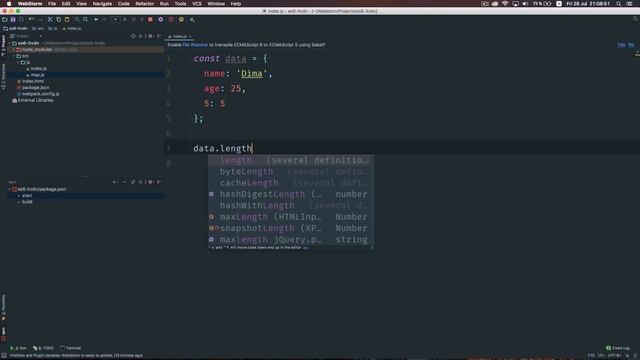The width and height of the screenshot is (640, 360).
Task: Toggle the Project side tool window stripe
Action: (3, 46)
